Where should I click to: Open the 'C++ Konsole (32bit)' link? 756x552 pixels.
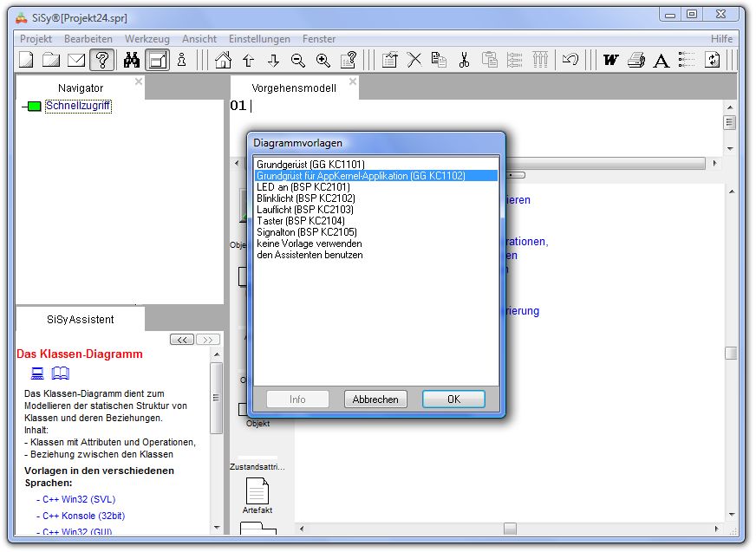point(84,516)
